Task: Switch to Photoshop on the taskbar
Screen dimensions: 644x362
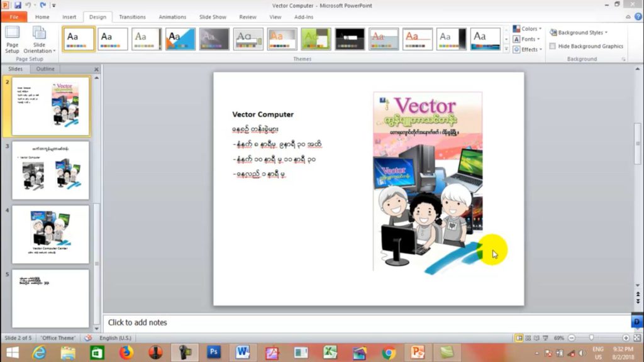Action: click(214, 353)
